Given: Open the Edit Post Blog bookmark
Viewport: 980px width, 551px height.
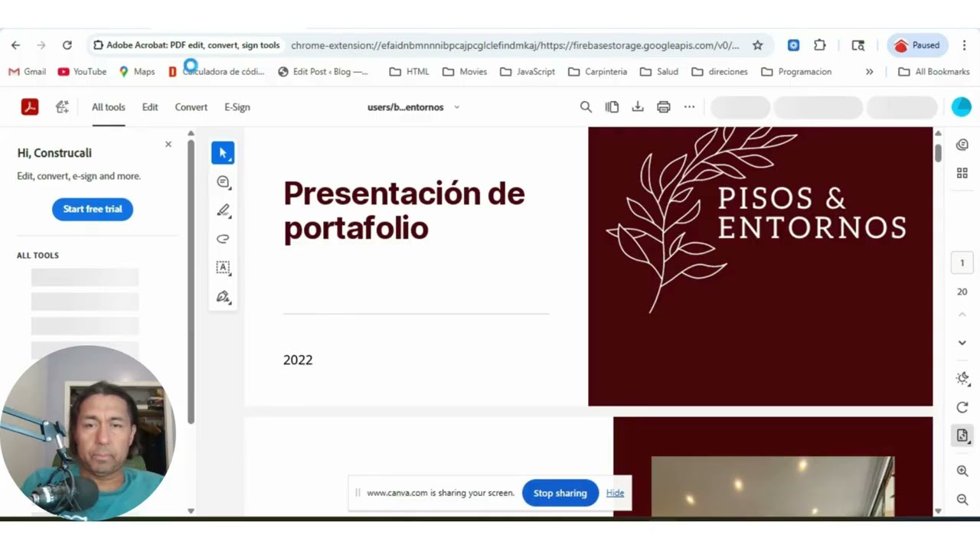Looking at the screenshot, I should [x=322, y=71].
